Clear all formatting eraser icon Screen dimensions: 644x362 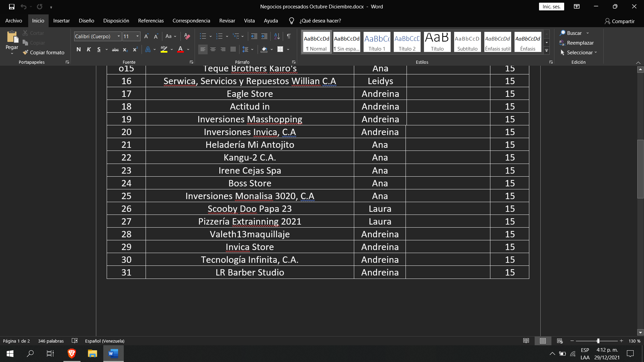pyautogui.click(x=187, y=36)
